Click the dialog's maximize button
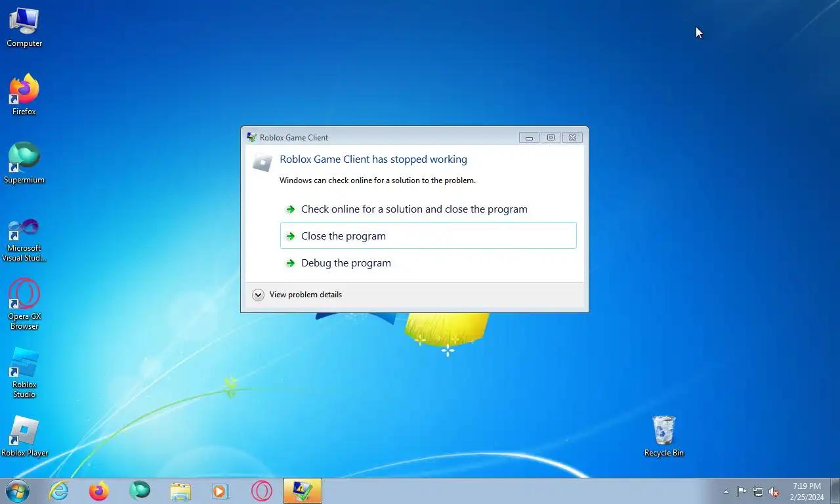 click(551, 137)
